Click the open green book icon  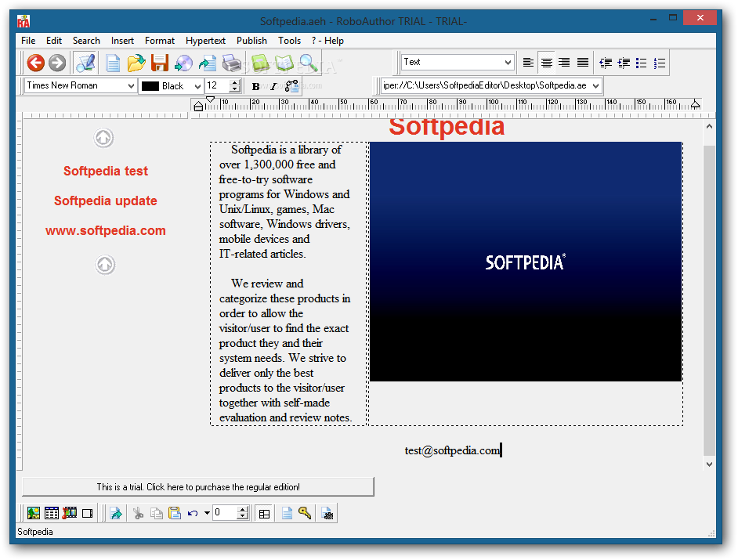284,63
